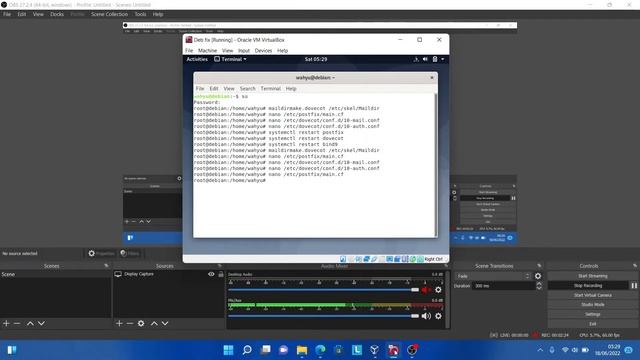Viewport: 640px width, 360px height.
Task: Open Mic/Aux settings gear
Action: pyautogui.click(x=438, y=316)
